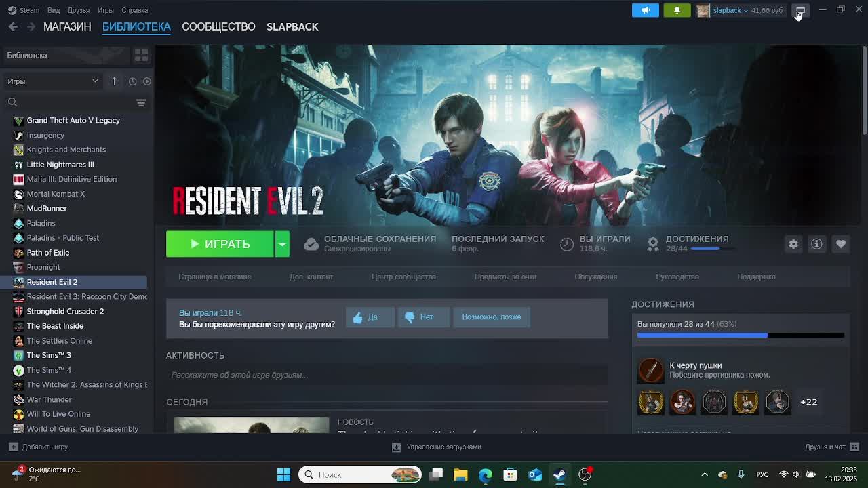The image size is (868, 488).
Task: Open Microsoft Edge in the taskbar
Action: coord(486,474)
